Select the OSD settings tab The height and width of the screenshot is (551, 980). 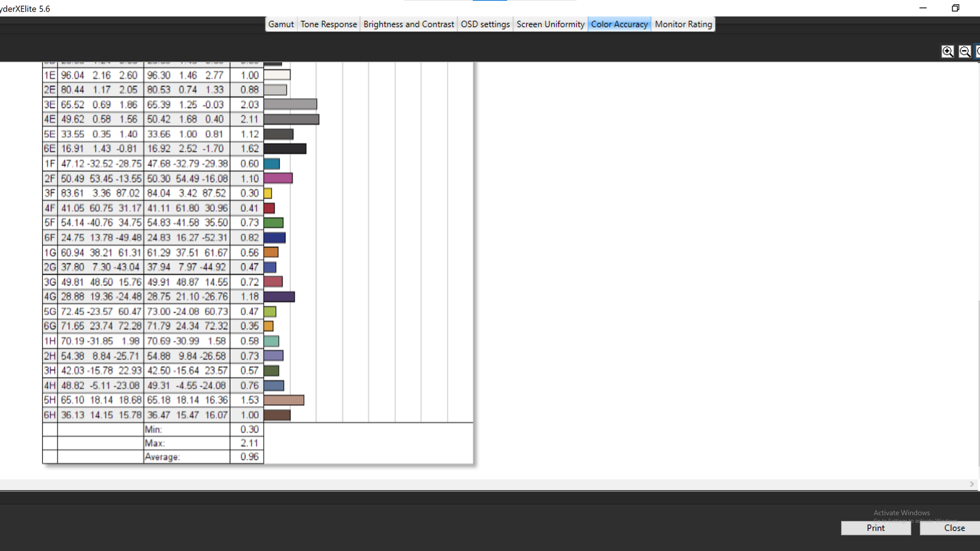[x=485, y=24]
